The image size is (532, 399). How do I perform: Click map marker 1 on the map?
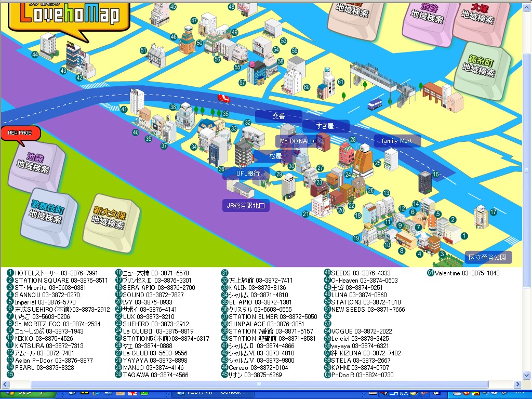[464, 235]
